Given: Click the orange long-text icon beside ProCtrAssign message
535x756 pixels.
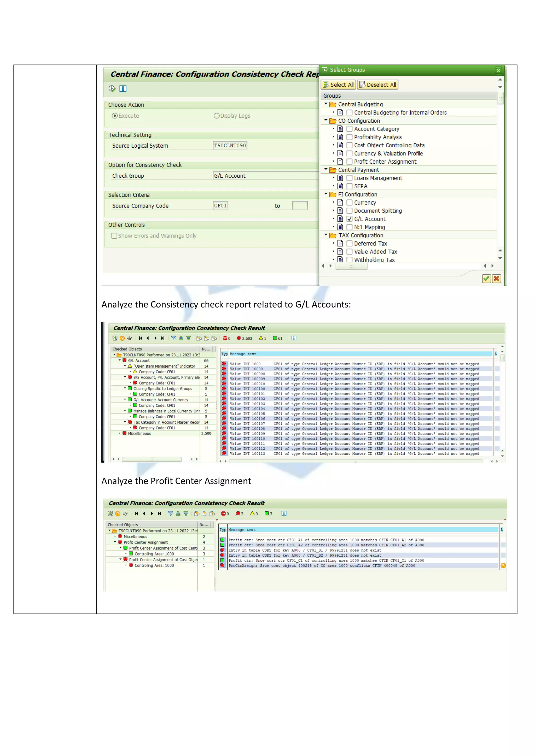Looking at the screenshot, I should [x=503, y=566].
